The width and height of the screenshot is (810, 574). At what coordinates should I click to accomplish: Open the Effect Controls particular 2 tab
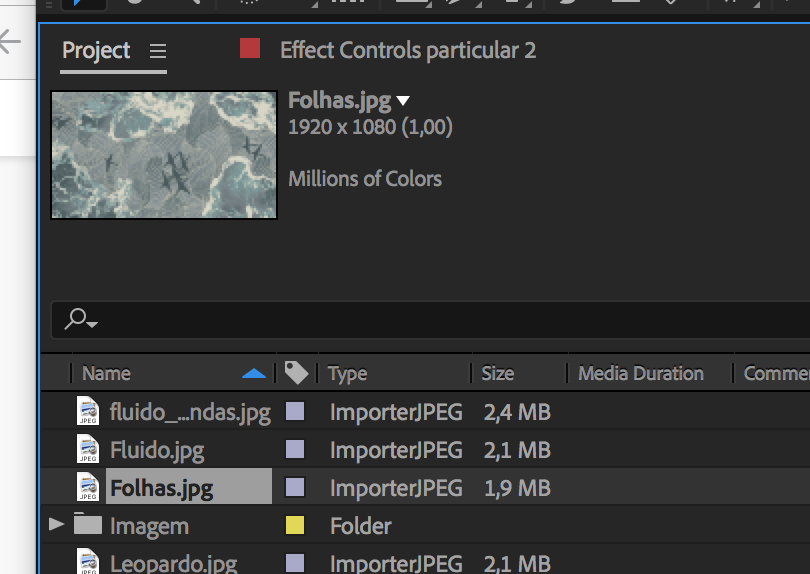pyautogui.click(x=408, y=50)
